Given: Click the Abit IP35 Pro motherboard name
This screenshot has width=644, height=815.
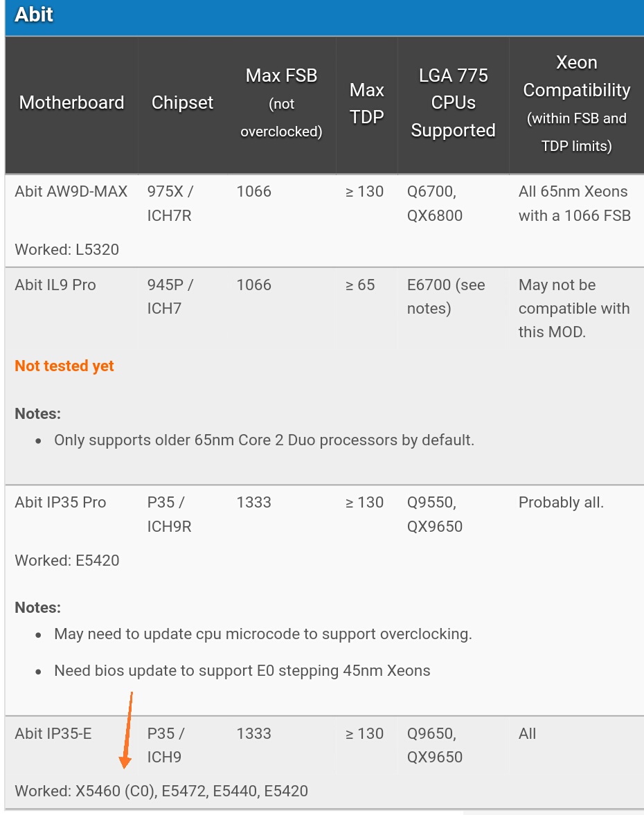Looking at the screenshot, I should point(60,503).
